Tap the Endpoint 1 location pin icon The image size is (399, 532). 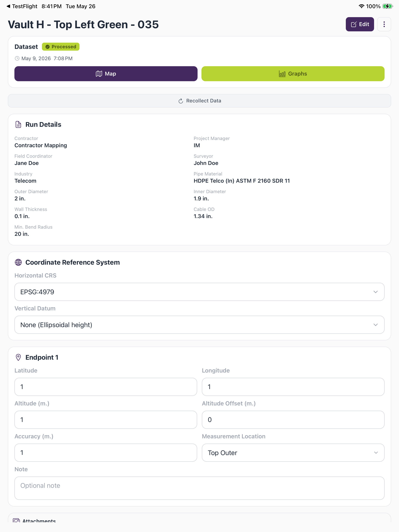(x=18, y=357)
